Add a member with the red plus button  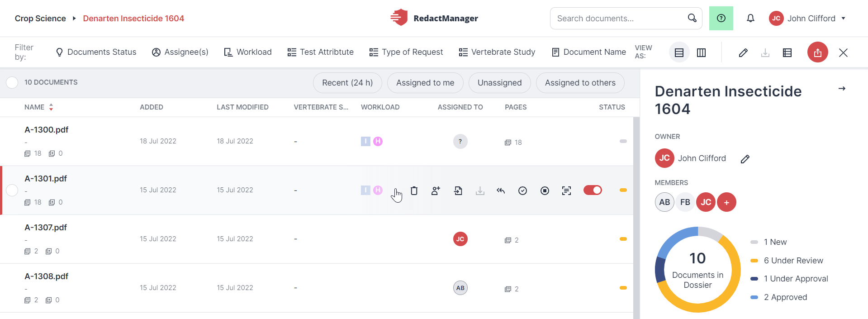(x=726, y=202)
